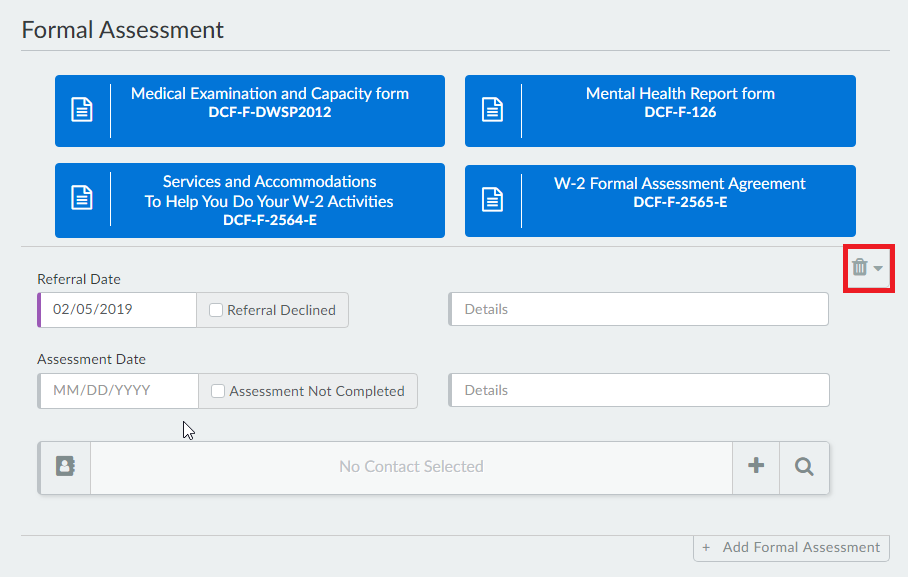Click the contact card icon

[x=65, y=466]
